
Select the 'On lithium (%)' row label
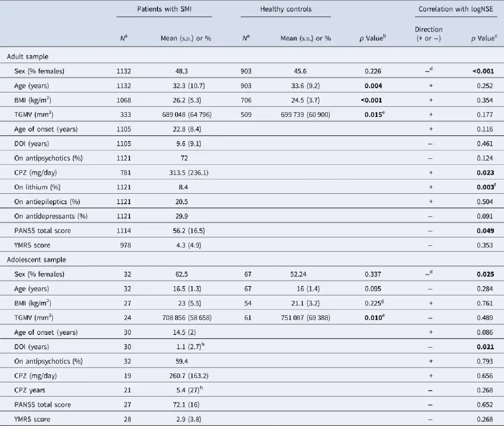point(37,187)
